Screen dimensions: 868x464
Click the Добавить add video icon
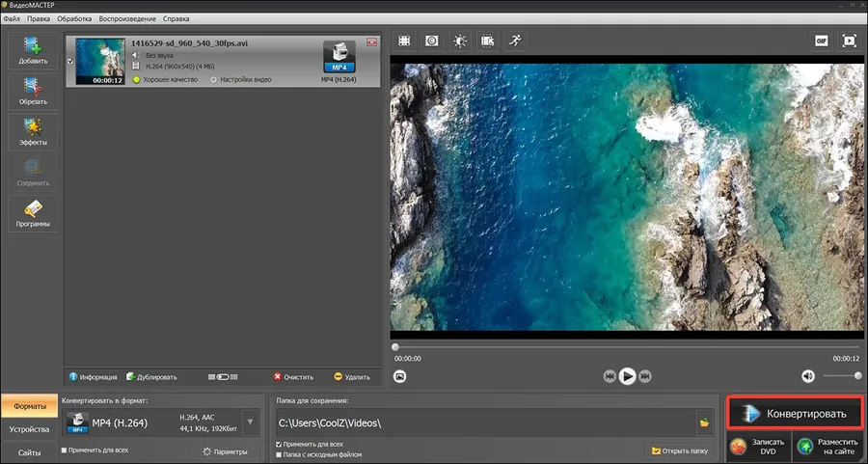click(x=33, y=50)
